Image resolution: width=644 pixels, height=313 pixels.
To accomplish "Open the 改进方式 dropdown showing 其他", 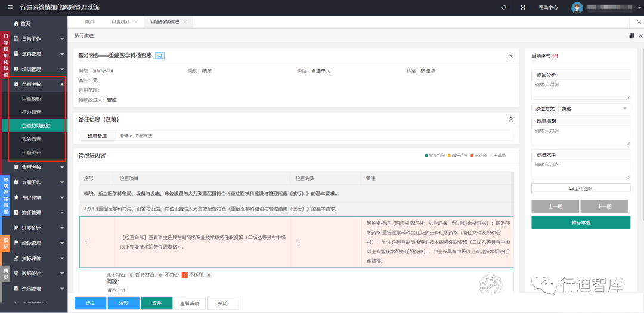I will click(594, 109).
